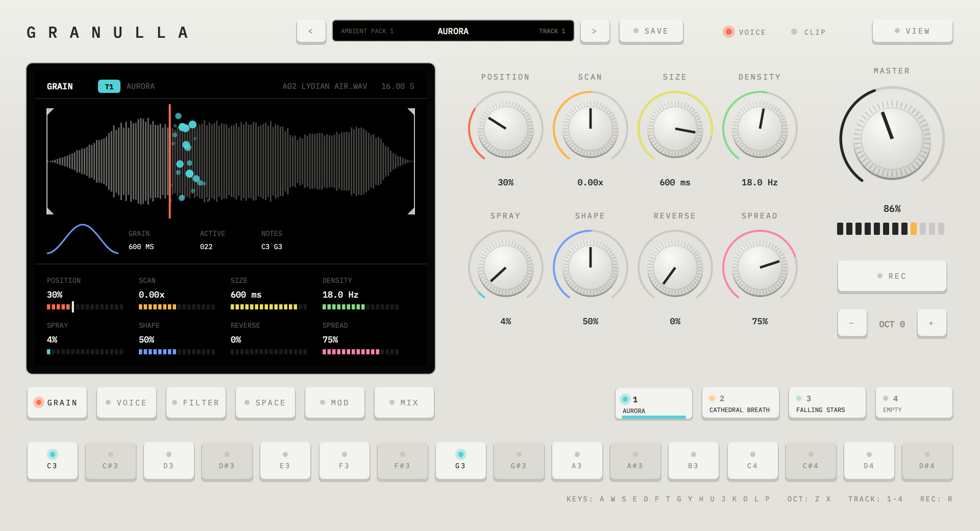This screenshot has width=980, height=531.
Task: Open the FILTER tab
Action: [x=196, y=403]
